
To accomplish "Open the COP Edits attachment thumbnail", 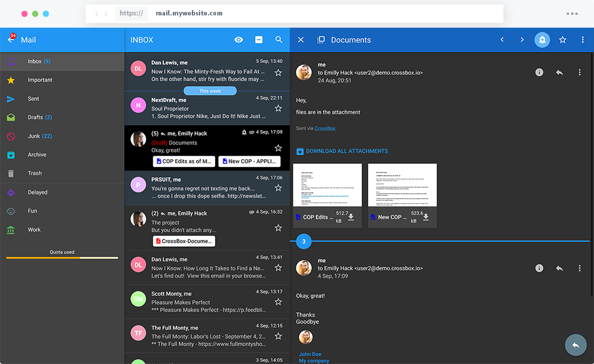I will pyautogui.click(x=328, y=186).
